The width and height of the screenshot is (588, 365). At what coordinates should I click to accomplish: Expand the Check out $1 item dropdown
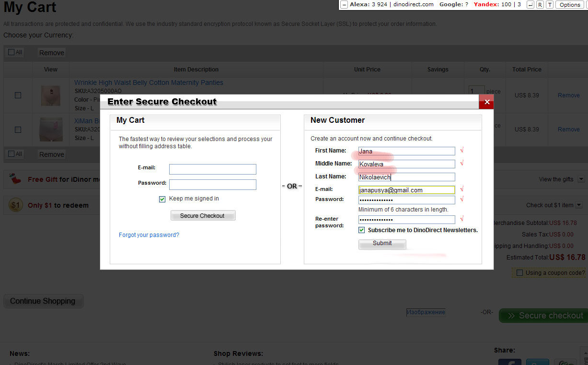pos(578,205)
